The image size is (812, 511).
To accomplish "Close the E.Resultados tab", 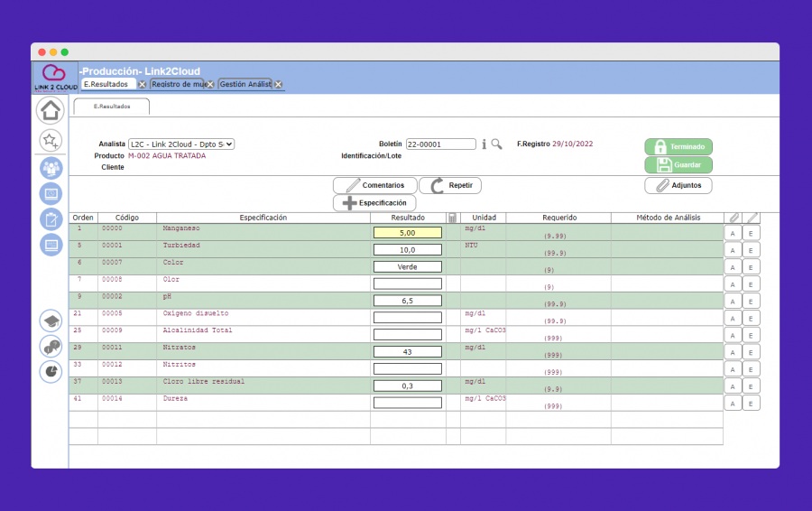I will click(142, 85).
